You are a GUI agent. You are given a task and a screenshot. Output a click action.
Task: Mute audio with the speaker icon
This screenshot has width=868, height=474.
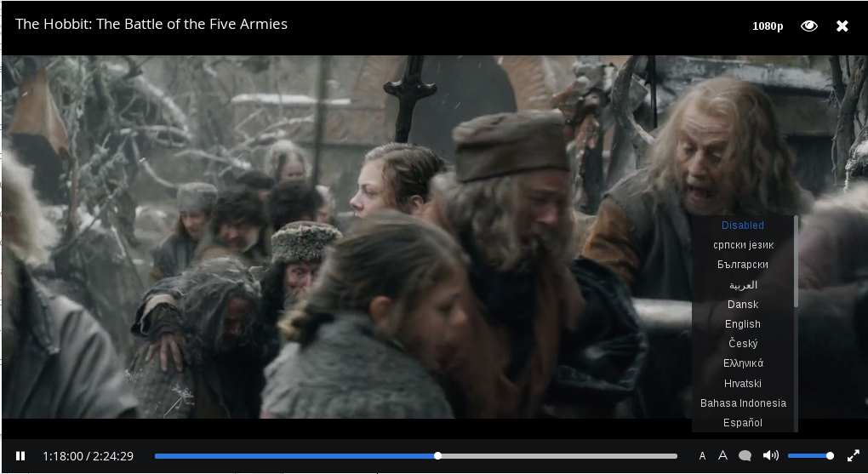point(771,455)
